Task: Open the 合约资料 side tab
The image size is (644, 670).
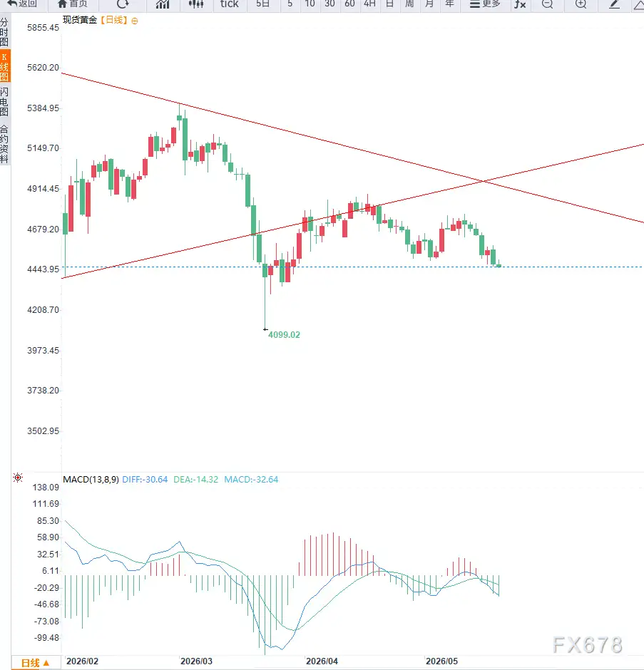Action: [x=4, y=145]
